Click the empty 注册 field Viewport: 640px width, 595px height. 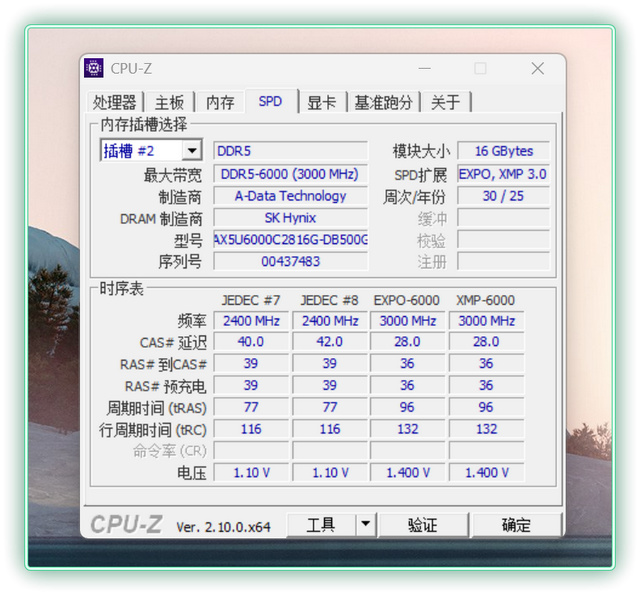click(x=504, y=261)
